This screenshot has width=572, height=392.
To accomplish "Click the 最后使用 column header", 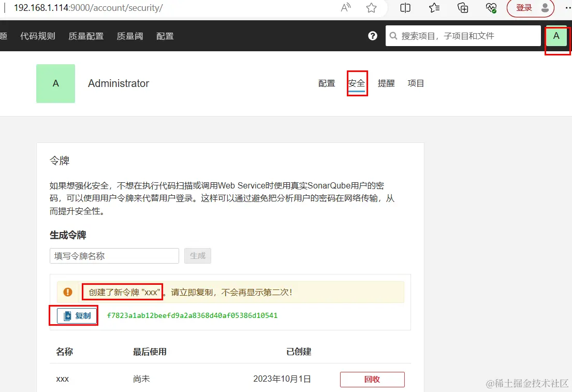I will pos(150,352).
